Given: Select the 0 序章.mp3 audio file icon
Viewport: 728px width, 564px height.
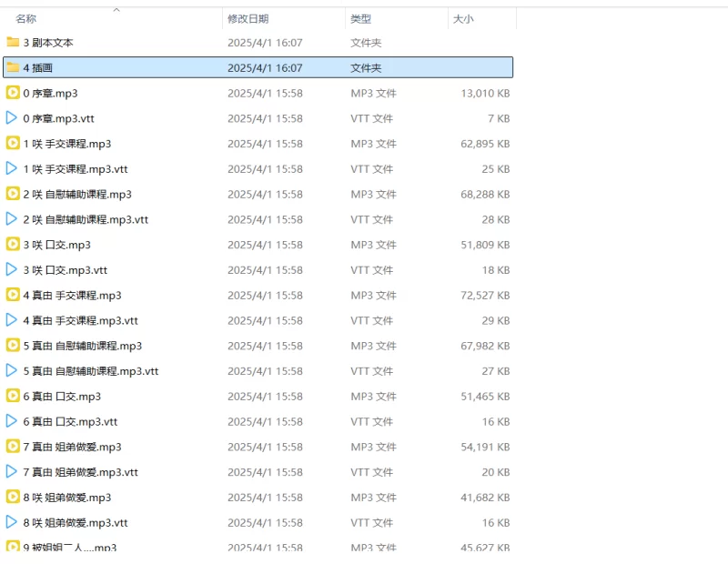Looking at the screenshot, I should click(13, 93).
